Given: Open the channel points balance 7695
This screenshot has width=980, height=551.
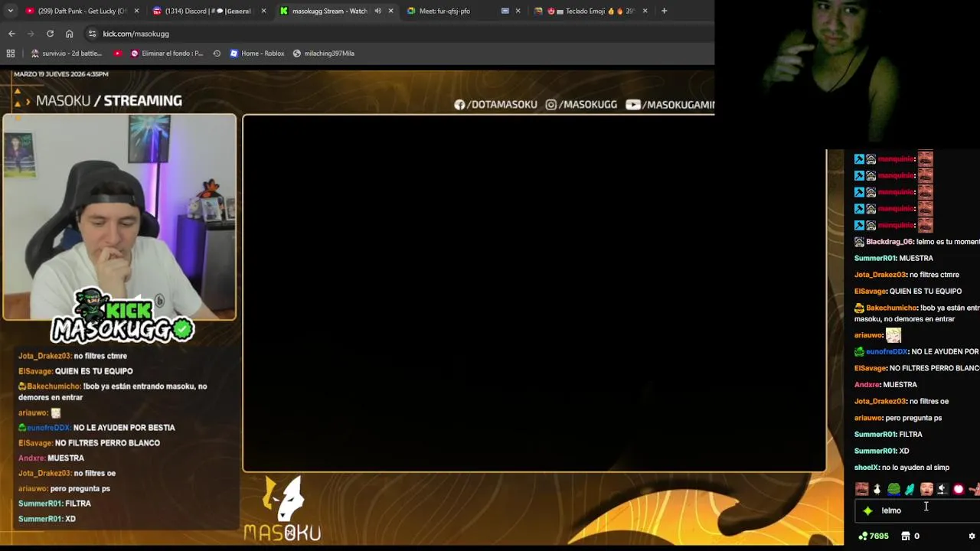Looking at the screenshot, I should [x=873, y=536].
